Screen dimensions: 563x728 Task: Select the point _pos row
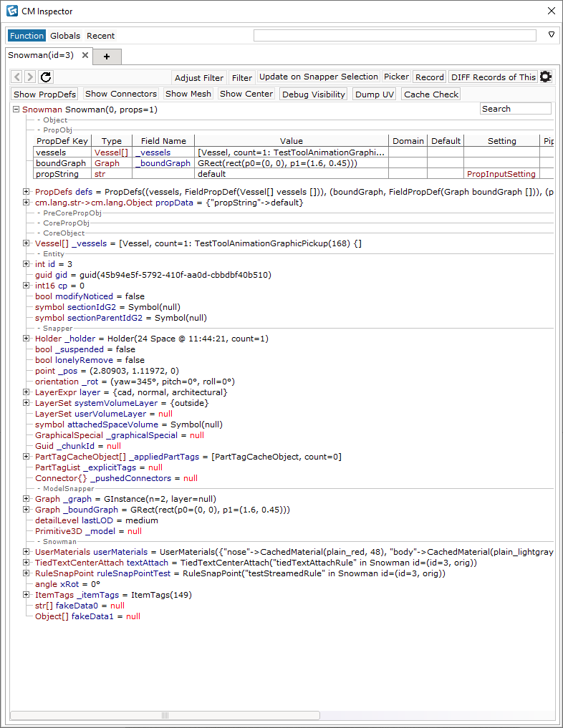tap(107, 371)
